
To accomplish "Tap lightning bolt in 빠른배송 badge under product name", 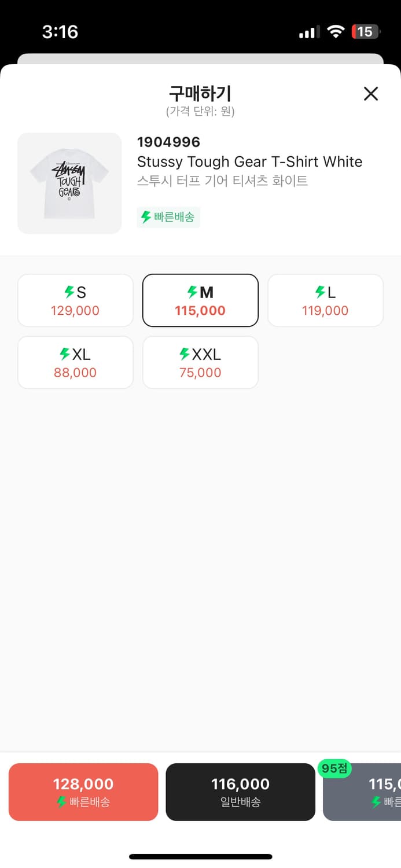I will click(146, 218).
